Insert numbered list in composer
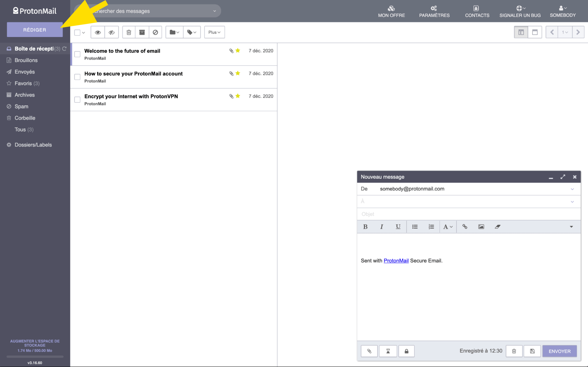 431,227
